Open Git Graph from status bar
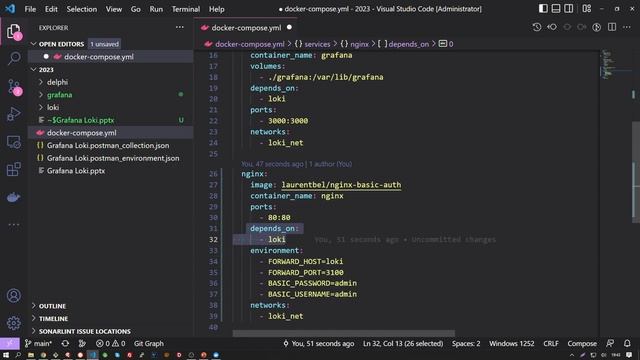640x360 pixels. point(149,344)
